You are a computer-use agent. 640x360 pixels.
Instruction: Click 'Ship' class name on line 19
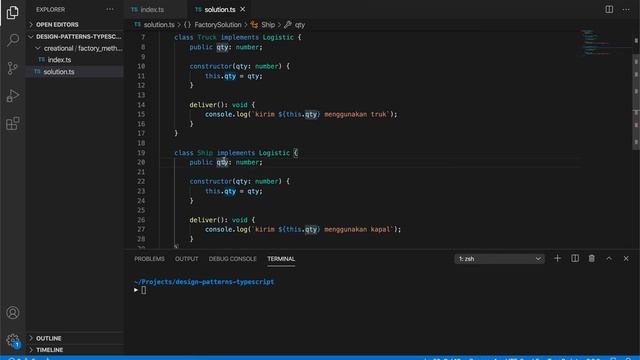click(x=205, y=153)
